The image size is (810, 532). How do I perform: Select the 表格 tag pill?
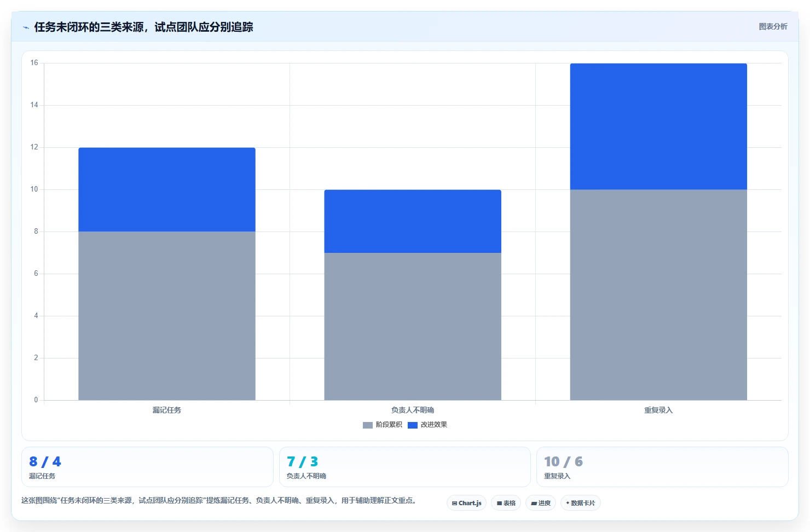(506, 503)
